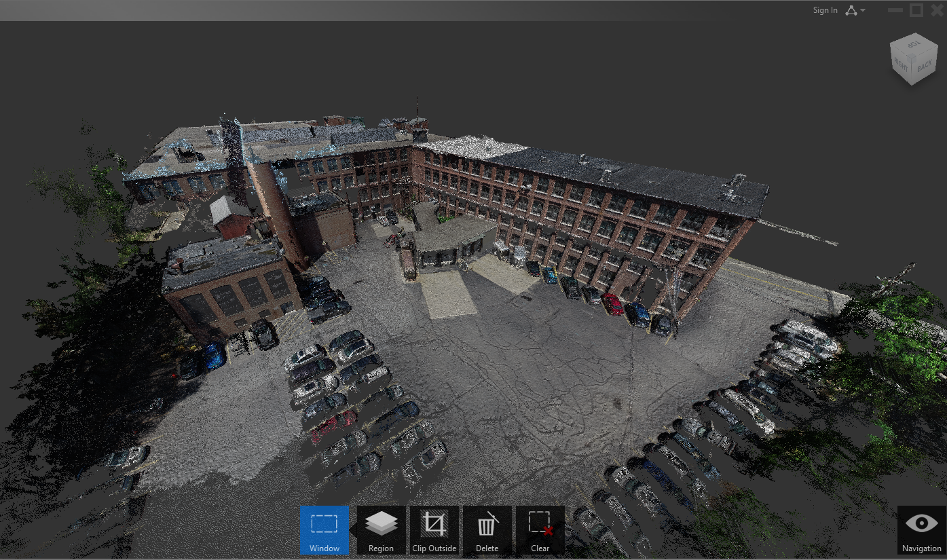This screenshot has width=947, height=560.
Task: Expand the Window tool flyout arrow
Action: (353, 528)
